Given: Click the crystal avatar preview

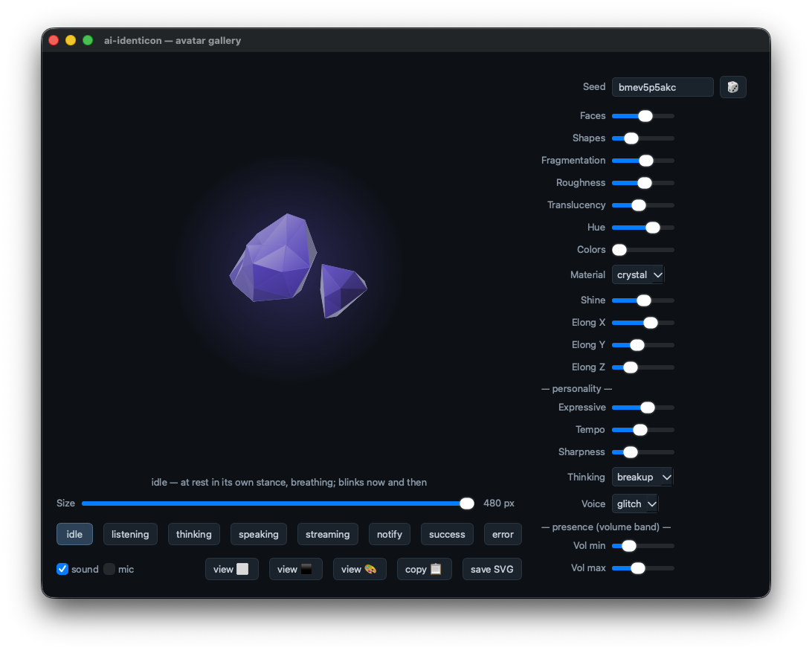Looking at the screenshot, I should coord(297,266).
